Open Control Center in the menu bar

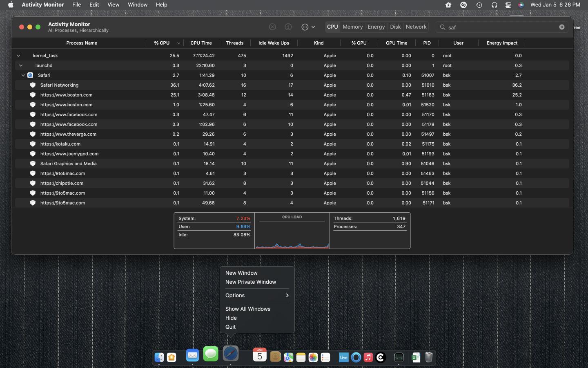point(508,5)
